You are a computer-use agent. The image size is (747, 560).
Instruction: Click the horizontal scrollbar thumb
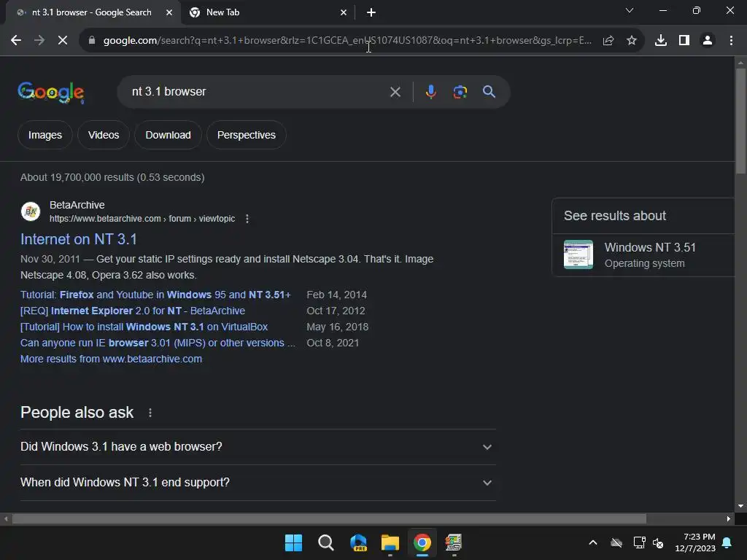tap(329, 518)
